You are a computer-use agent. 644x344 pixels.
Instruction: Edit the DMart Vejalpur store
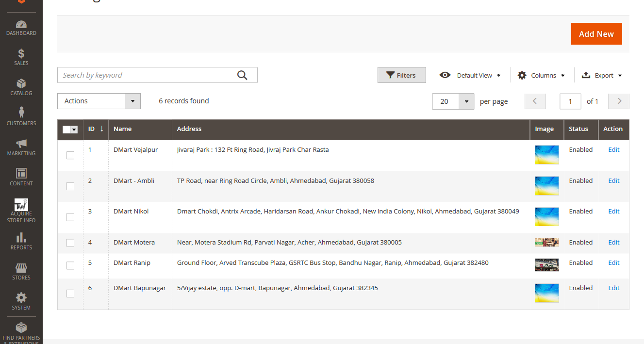click(614, 149)
